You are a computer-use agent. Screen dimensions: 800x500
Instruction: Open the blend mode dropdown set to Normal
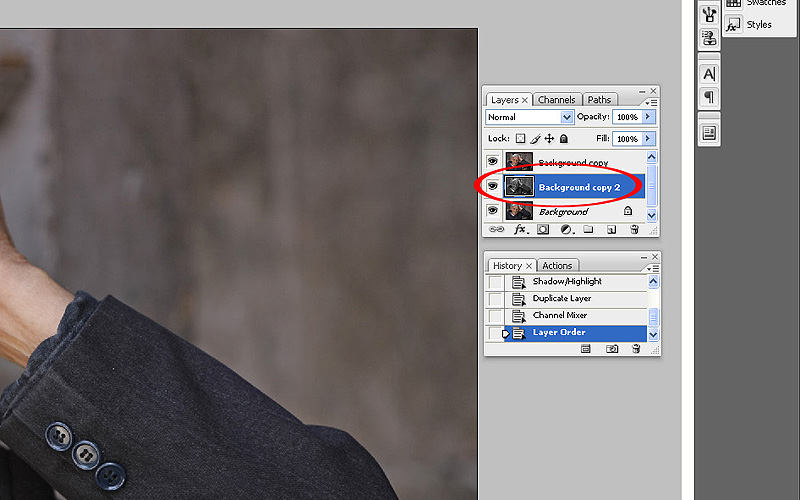[x=530, y=117]
